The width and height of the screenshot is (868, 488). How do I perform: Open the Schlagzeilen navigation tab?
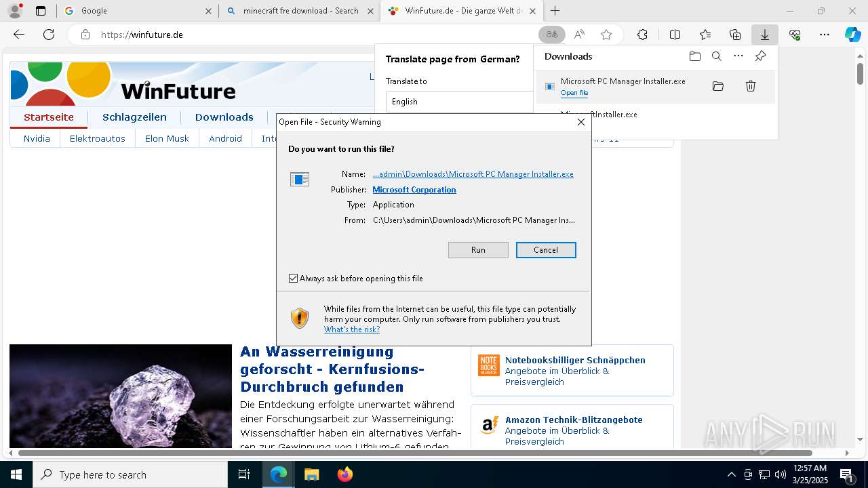(134, 117)
